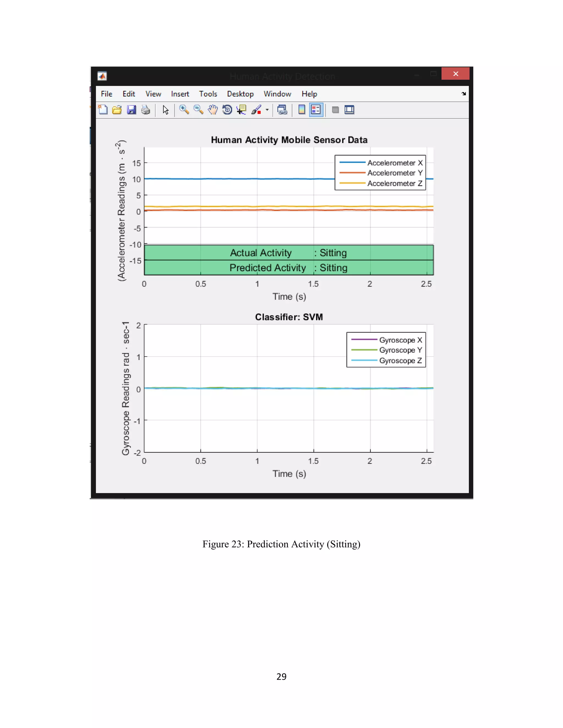The image size is (563, 728).
Task: Activate the Data Cursor tool
Action: (x=241, y=110)
